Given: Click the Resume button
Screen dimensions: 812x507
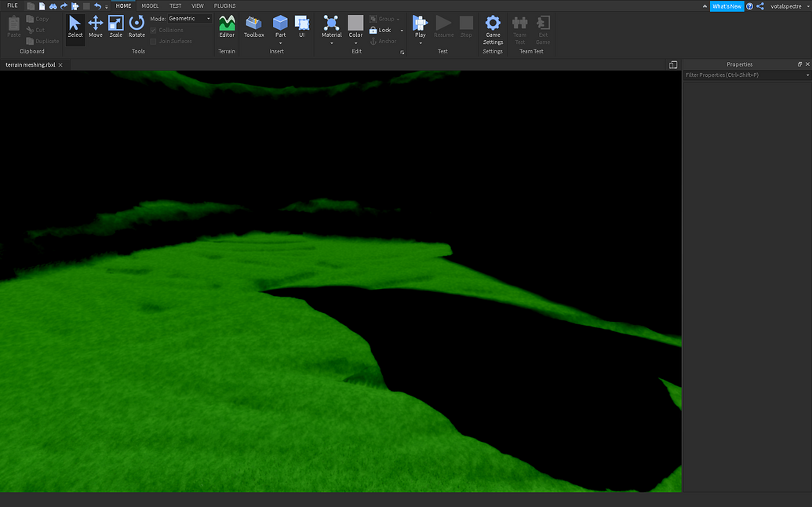Looking at the screenshot, I should tap(443, 27).
